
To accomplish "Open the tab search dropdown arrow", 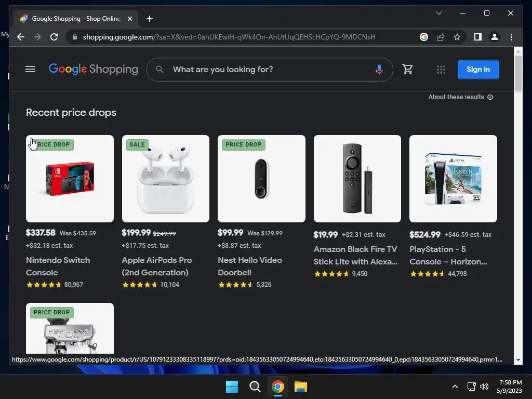I will tap(438, 13).
